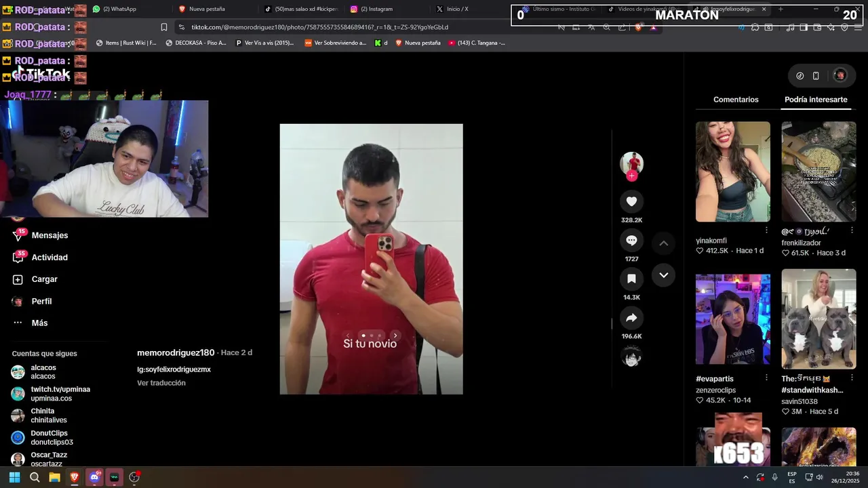The height and width of the screenshot is (488, 868).
Task: Open the options menu for the yinakomfi video
Action: pyautogui.click(x=766, y=230)
